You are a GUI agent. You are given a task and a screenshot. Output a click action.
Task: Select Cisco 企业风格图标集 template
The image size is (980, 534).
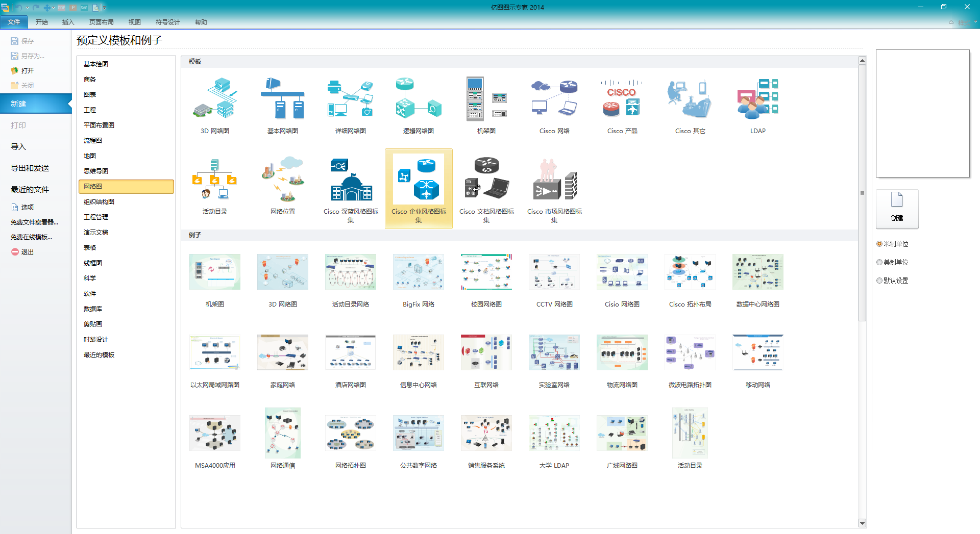[419, 189]
